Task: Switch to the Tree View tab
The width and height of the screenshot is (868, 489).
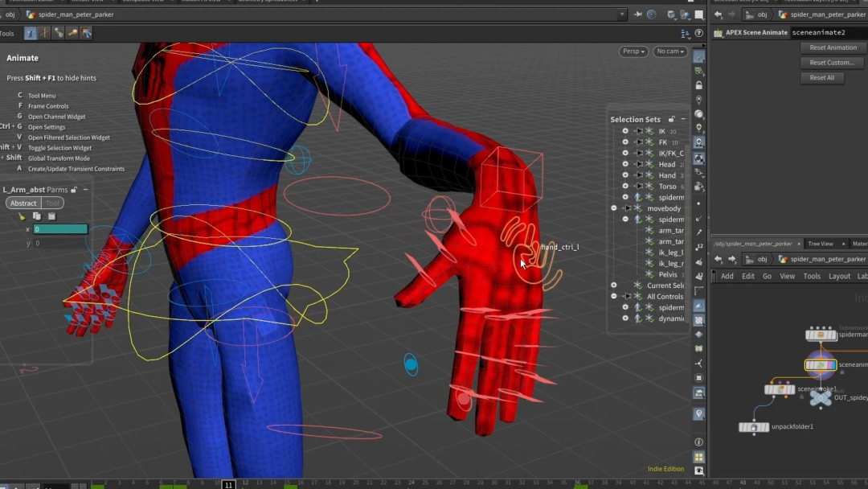Action: pyautogui.click(x=821, y=244)
